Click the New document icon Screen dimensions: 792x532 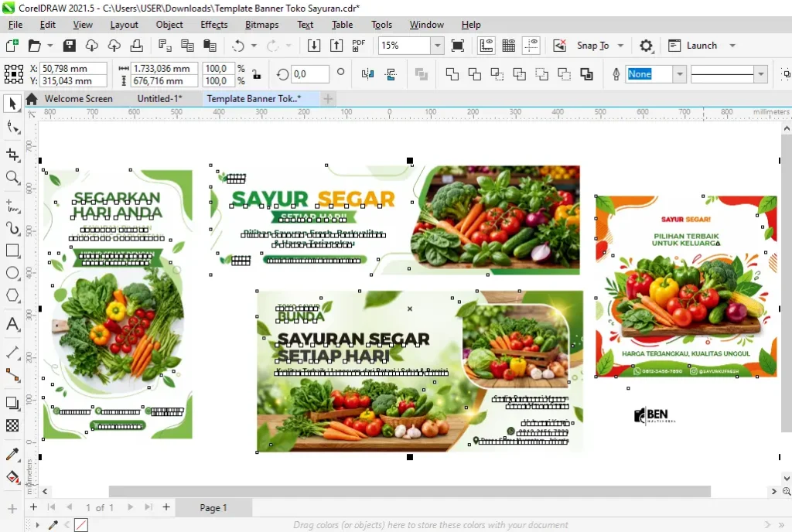tap(12, 46)
